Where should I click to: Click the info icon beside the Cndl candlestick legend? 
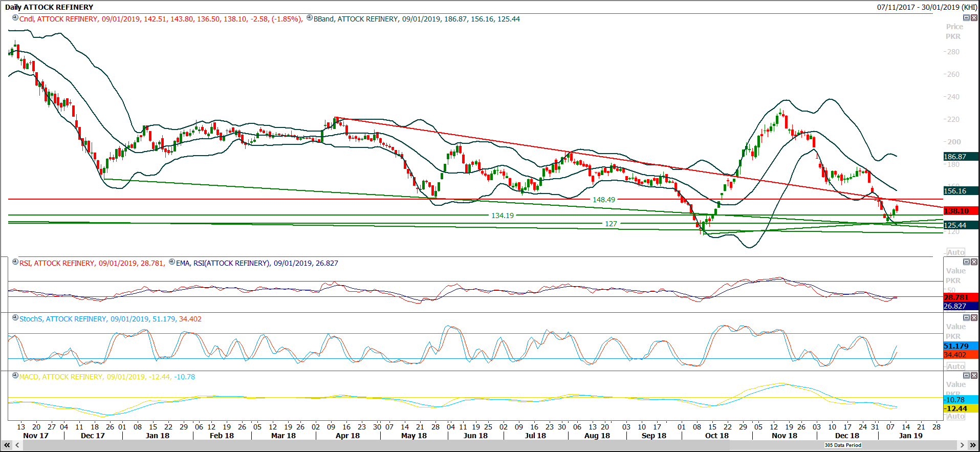coord(15,17)
